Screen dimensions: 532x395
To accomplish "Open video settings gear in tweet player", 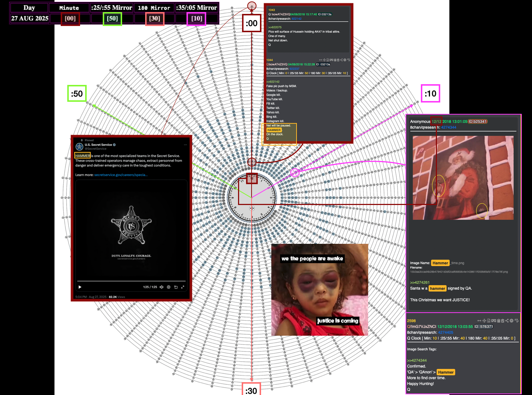I will [x=169, y=287].
